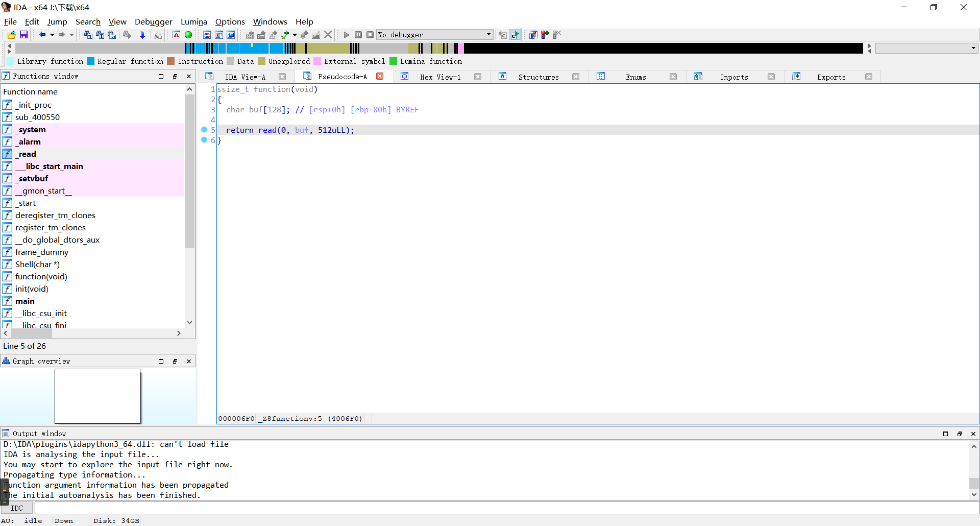Viewport: 980px width, 526px height.
Task: Click the Regular function blue legend swatch
Action: coord(91,61)
